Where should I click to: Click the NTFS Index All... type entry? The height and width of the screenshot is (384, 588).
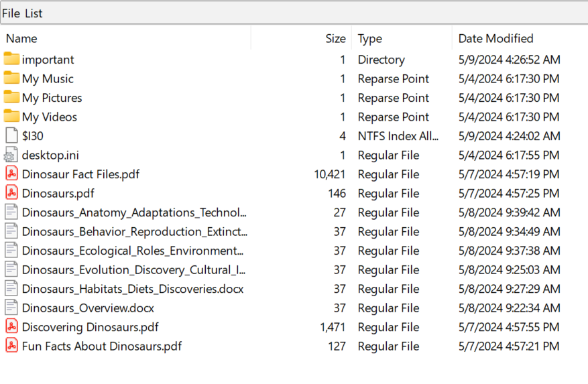click(x=398, y=136)
